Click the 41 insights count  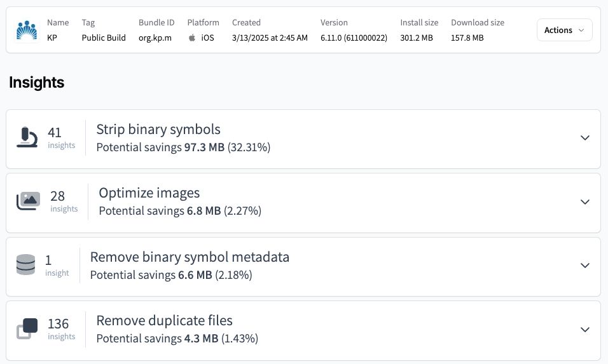(x=55, y=132)
